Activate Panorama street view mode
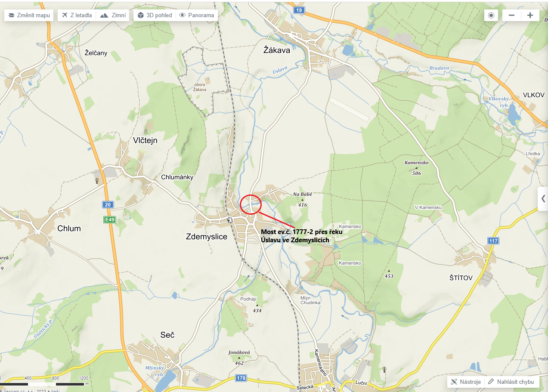This screenshot has height=392, width=548. click(x=196, y=15)
